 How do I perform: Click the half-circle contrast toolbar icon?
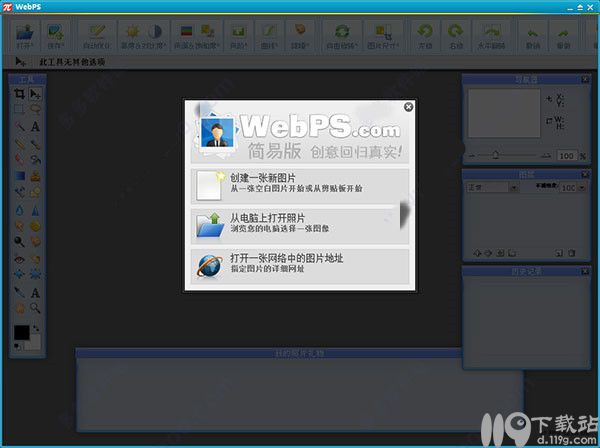[155, 31]
